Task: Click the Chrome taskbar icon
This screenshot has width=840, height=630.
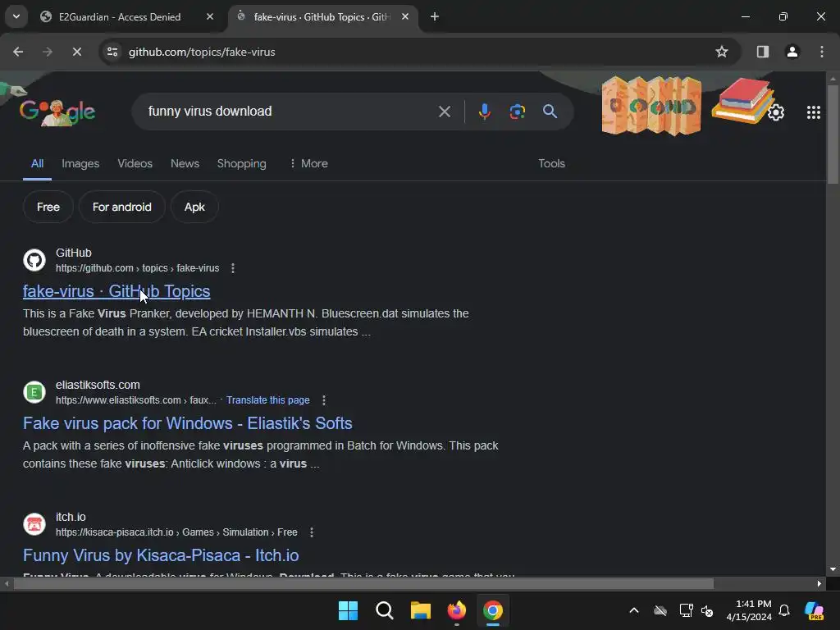Action: pyautogui.click(x=493, y=610)
